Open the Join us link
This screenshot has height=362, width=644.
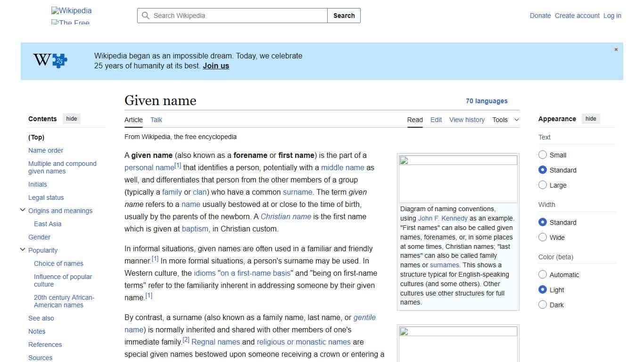tap(215, 66)
